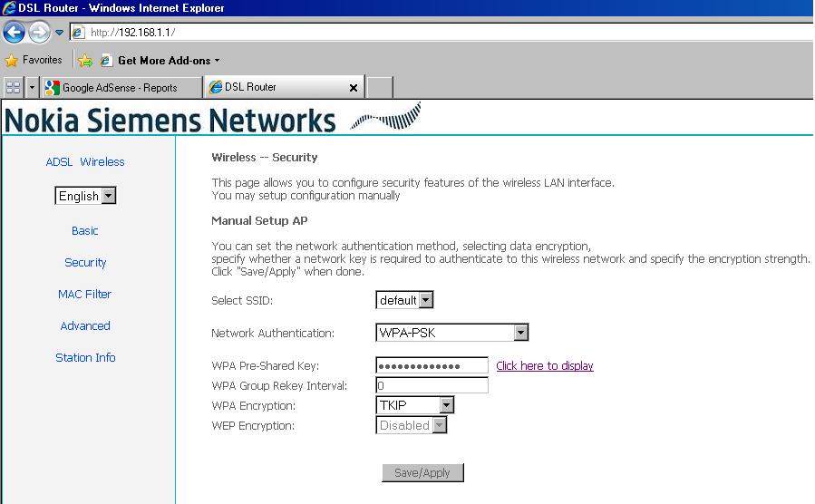Switch to Google AdSense - Reports tab
Image resolution: width=815 pixels, height=504 pixels.
(121, 87)
